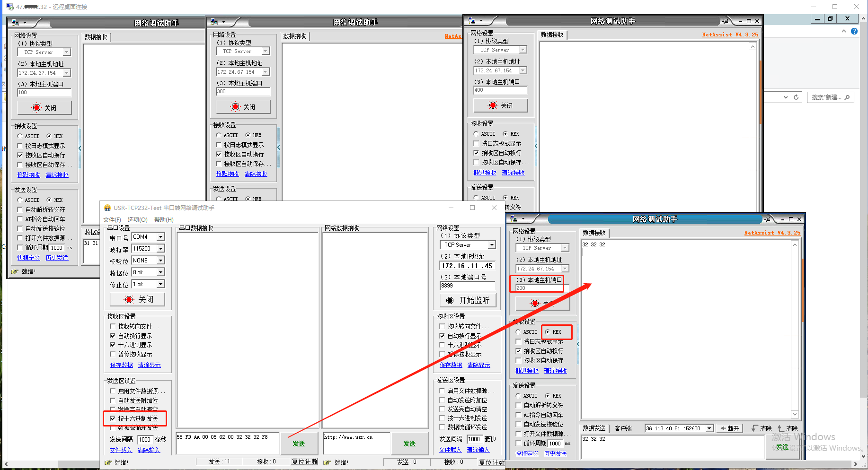Click the refresh icon beside the Explorer search box
Image resolution: width=868 pixels, height=470 pixels.
pos(796,97)
